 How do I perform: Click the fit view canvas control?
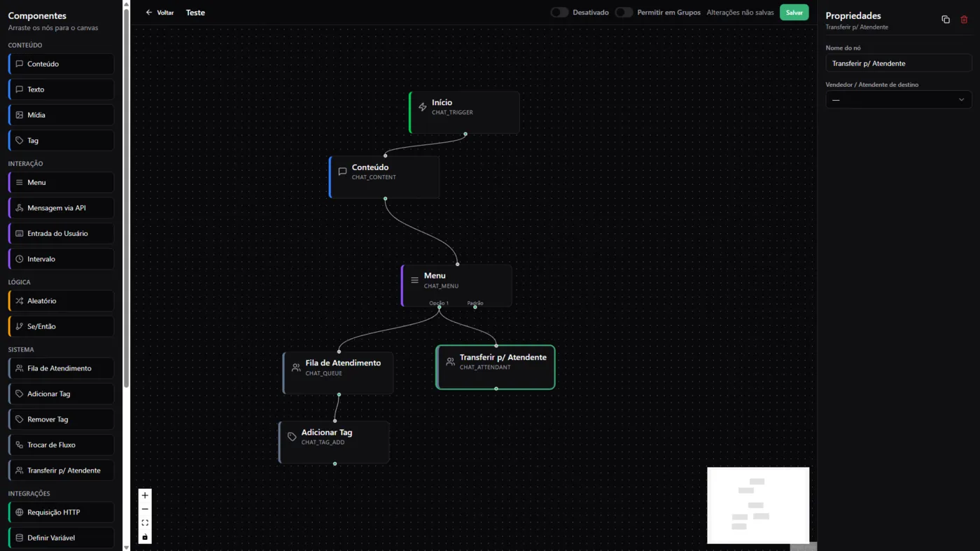point(145,523)
